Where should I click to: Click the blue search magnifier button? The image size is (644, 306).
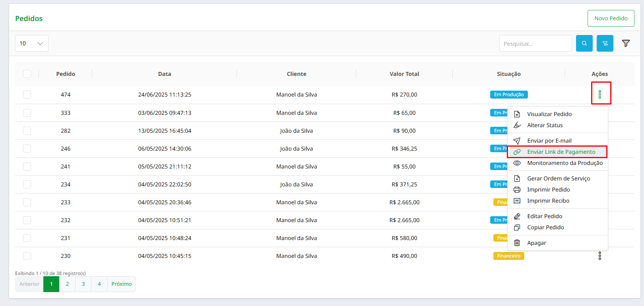point(584,43)
